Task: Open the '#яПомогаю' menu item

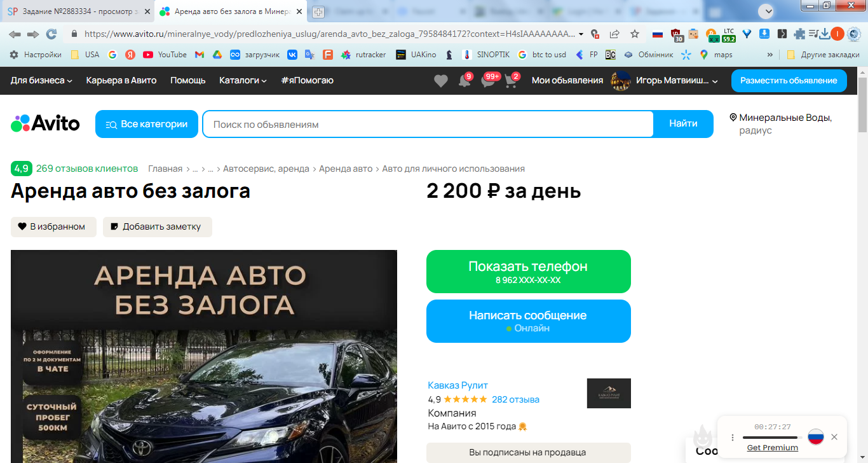Action: tap(307, 80)
